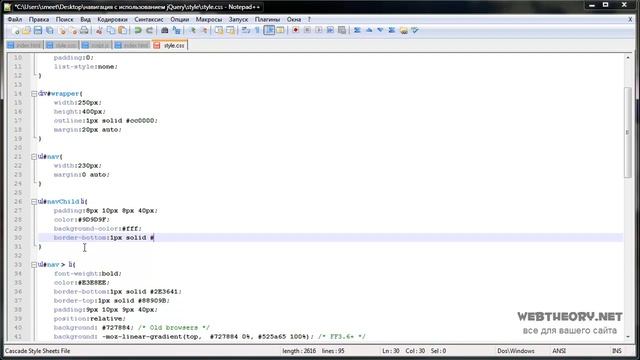The height and width of the screenshot is (360, 640).
Task: Collapse the ul#nav fold on line 21
Action: [34, 157]
